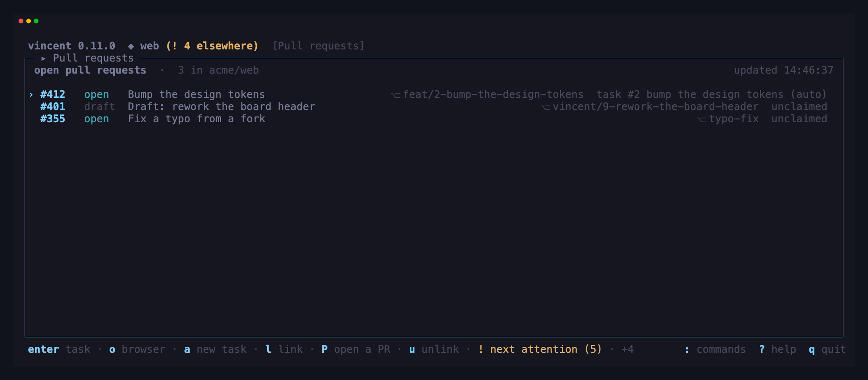Click the 'a new task' footer shortcut
This screenshot has height=380, width=868.
(x=215, y=350)
